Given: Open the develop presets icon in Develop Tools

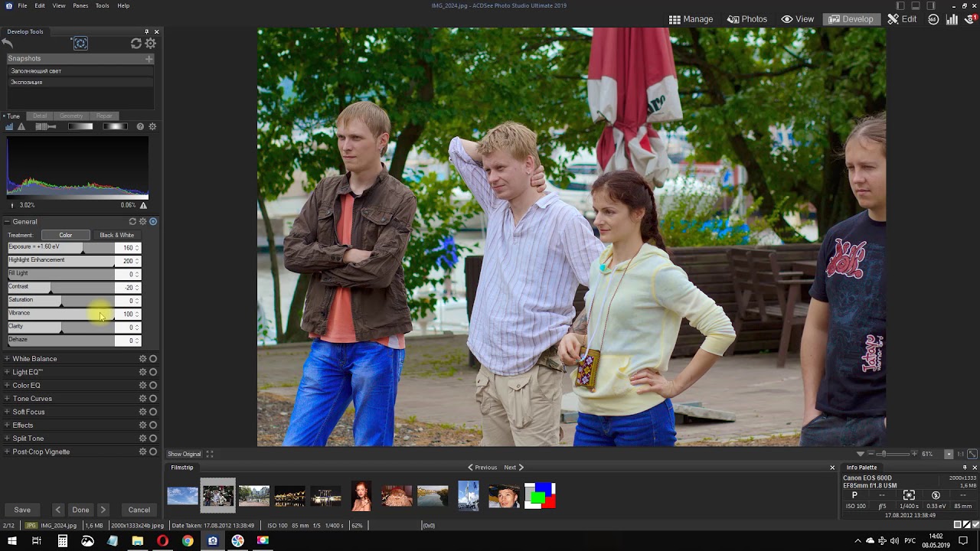Looking at the screenshot, I should pos(80,44).
